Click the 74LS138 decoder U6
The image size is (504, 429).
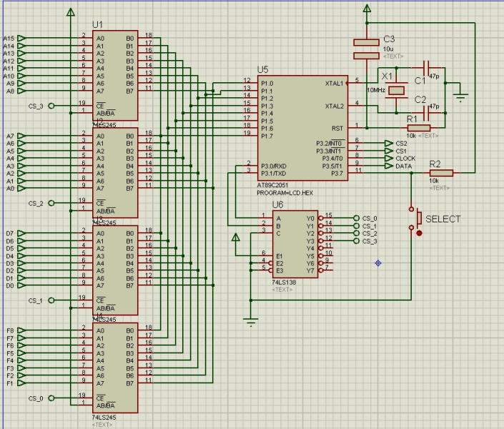[295, 243]
